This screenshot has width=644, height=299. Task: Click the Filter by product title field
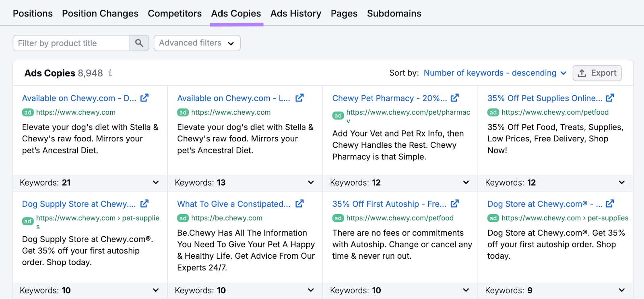click(x=71, y=43)
